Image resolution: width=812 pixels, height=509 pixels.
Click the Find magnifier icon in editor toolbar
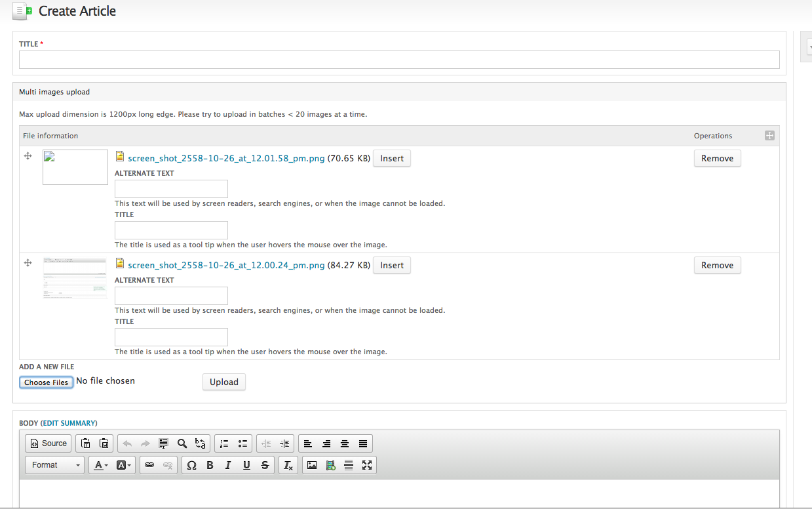(x=182, y=443)
